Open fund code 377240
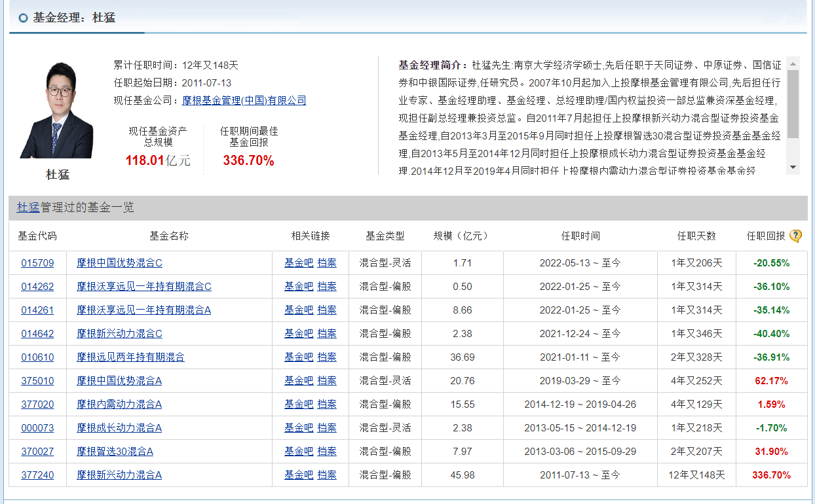The image size is (815, 504). point(37,475)
